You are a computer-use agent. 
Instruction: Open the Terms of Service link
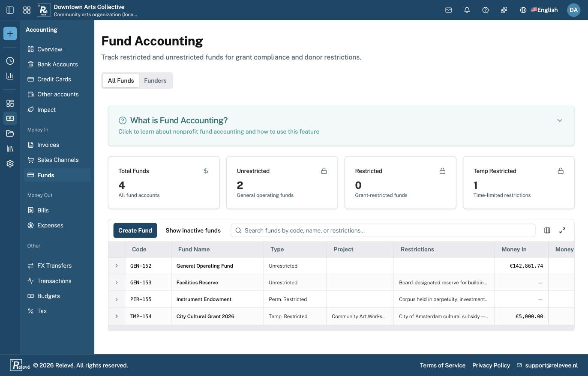point(442,365)
